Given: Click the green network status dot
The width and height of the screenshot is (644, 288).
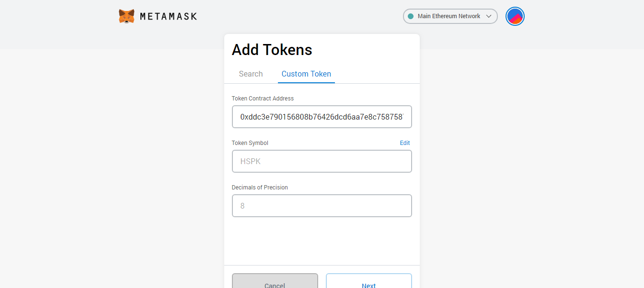Looking at the screenshot, I should pos(410,16).
